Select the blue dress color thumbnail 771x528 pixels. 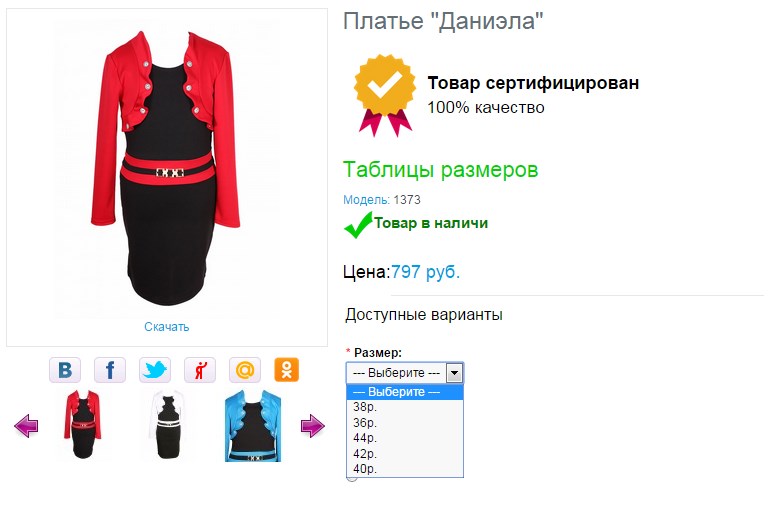253,426
